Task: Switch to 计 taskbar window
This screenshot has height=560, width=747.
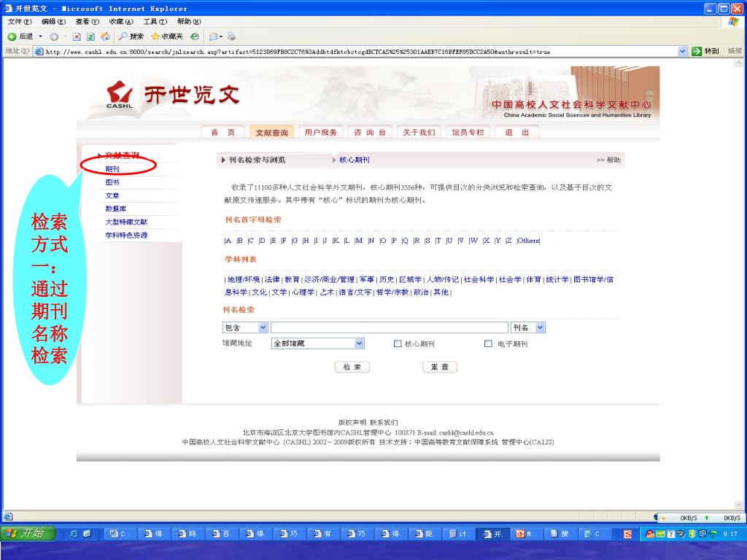Action: coord(458,534)
